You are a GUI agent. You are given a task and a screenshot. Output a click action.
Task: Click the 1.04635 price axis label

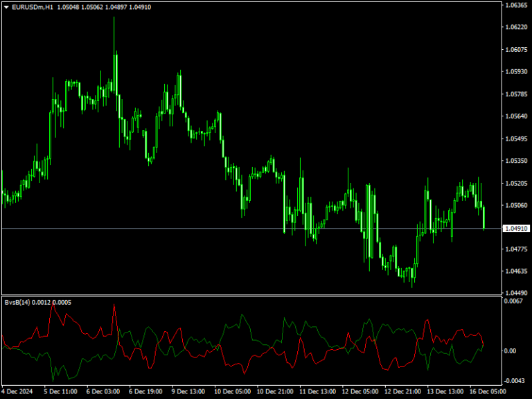pos(516,271)
